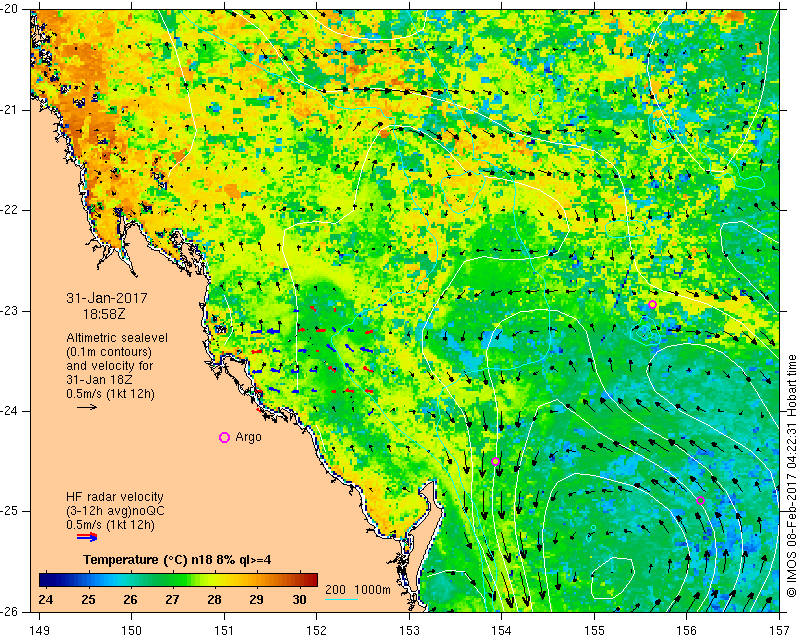Click latitude axis label '-24'
800x640 pixels.
point(9,411)
